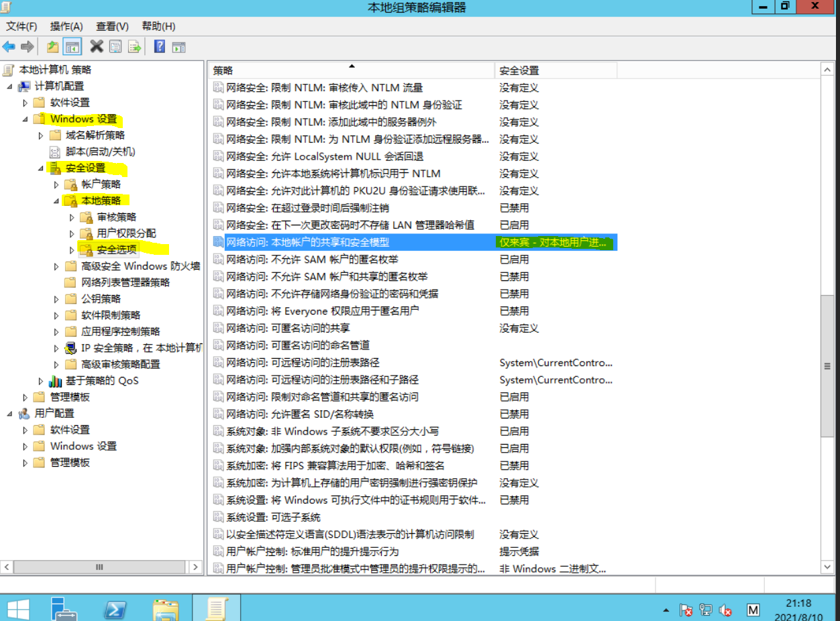Expand 高级安全 Windows 防火墙 node
The image size is (840, 621).
point(57,266)
